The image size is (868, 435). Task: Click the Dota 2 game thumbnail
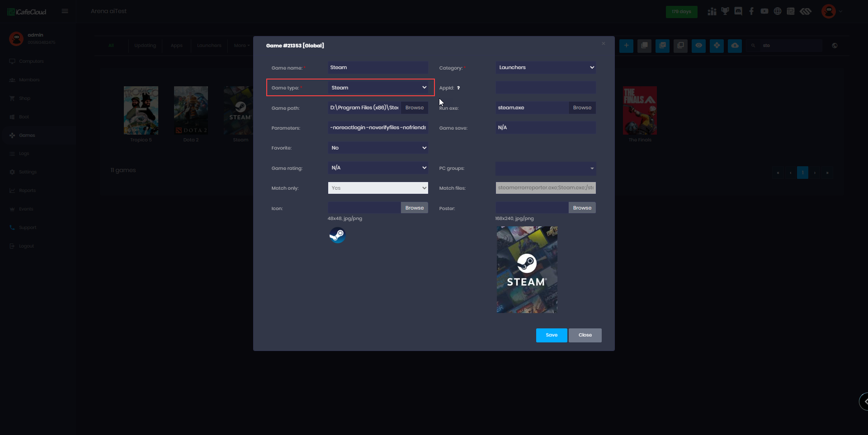pos(191,110)
